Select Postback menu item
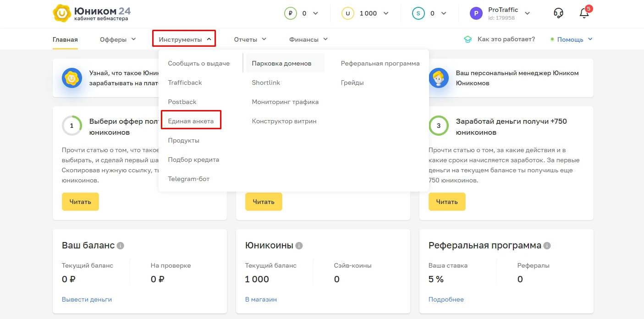644x319 pixels. point(182,102)
